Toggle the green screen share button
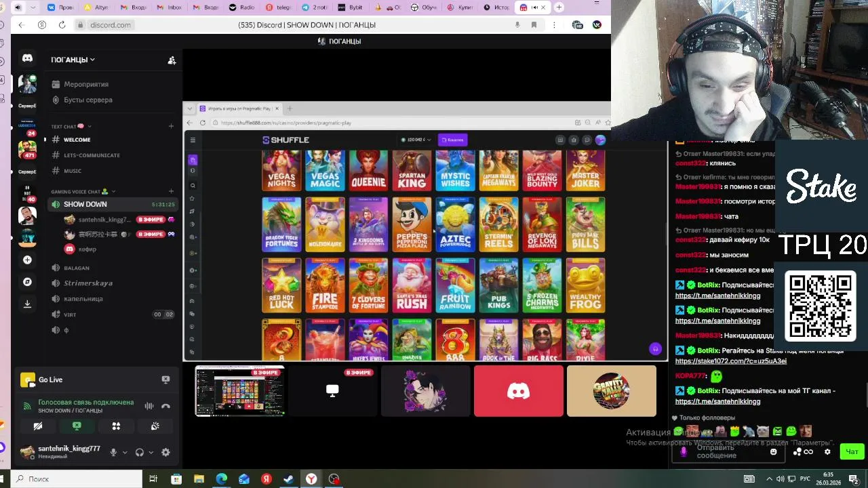 point(77,426)
